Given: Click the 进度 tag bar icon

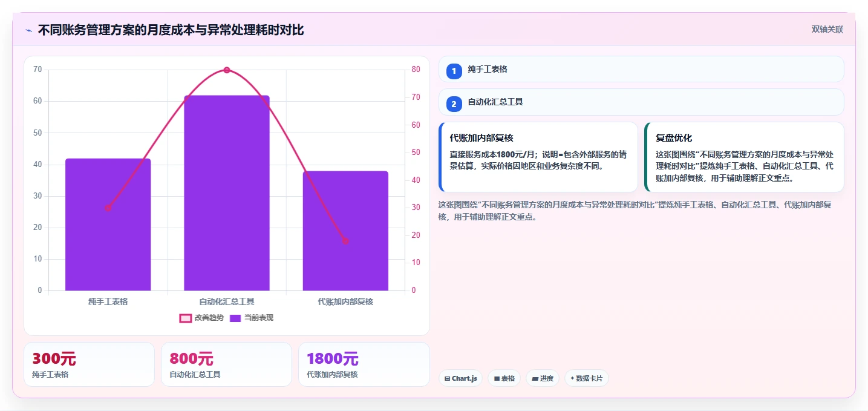Looking at the screenshot, I should (x=535, y=378).
